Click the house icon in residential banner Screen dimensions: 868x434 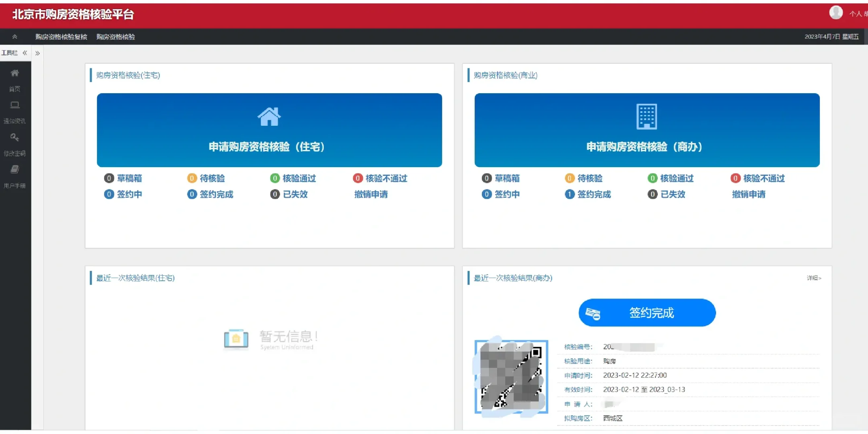(269, 117)
